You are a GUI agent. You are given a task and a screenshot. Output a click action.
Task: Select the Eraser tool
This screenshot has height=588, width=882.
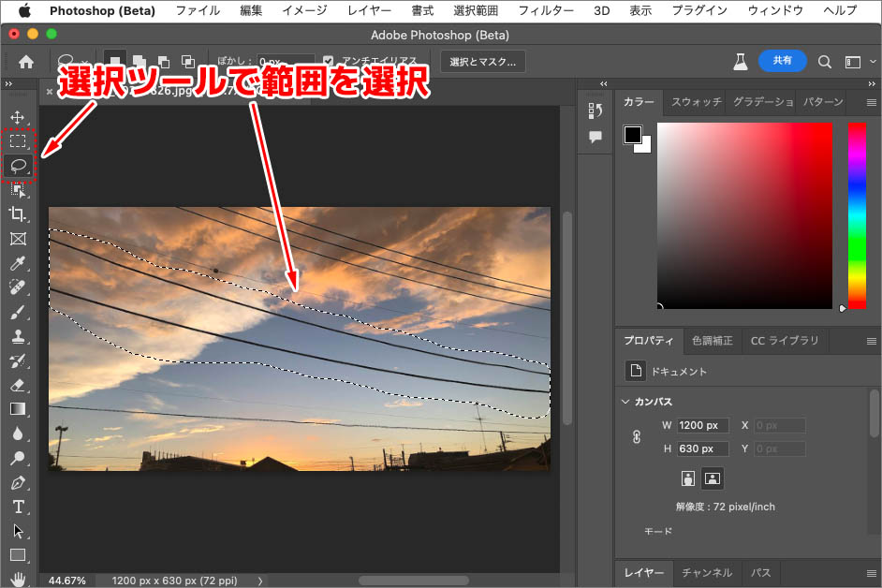18,385
